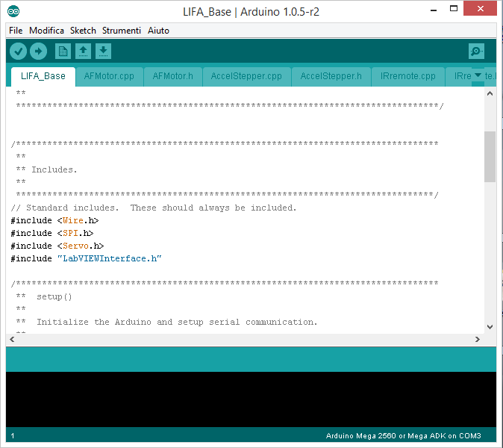Click the #include <SPI.h> line
This screenshot has height=448, width=503.
[52, 233]
